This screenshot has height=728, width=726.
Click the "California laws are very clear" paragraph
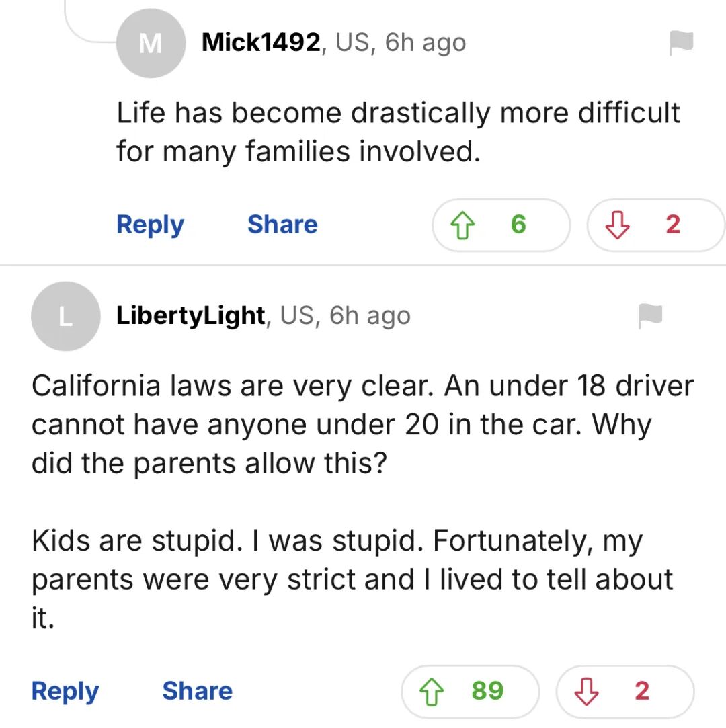(362, 424)
